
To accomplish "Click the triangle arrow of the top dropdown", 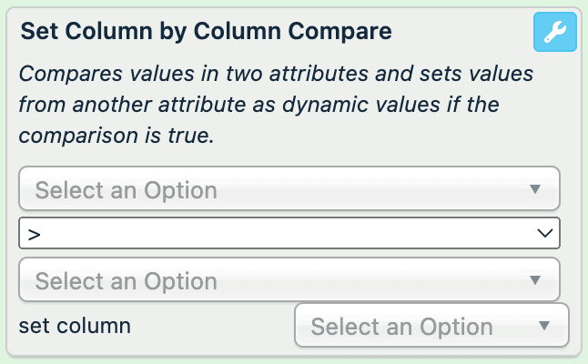I will (535, 189).
